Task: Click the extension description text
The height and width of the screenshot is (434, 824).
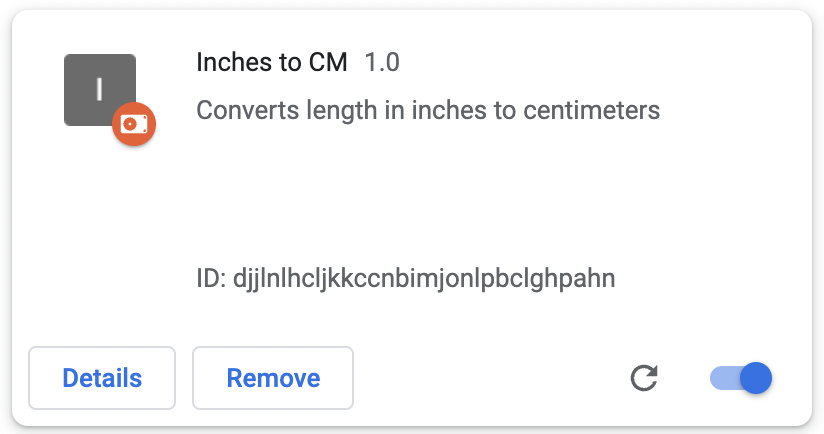Action: (428, 109)
